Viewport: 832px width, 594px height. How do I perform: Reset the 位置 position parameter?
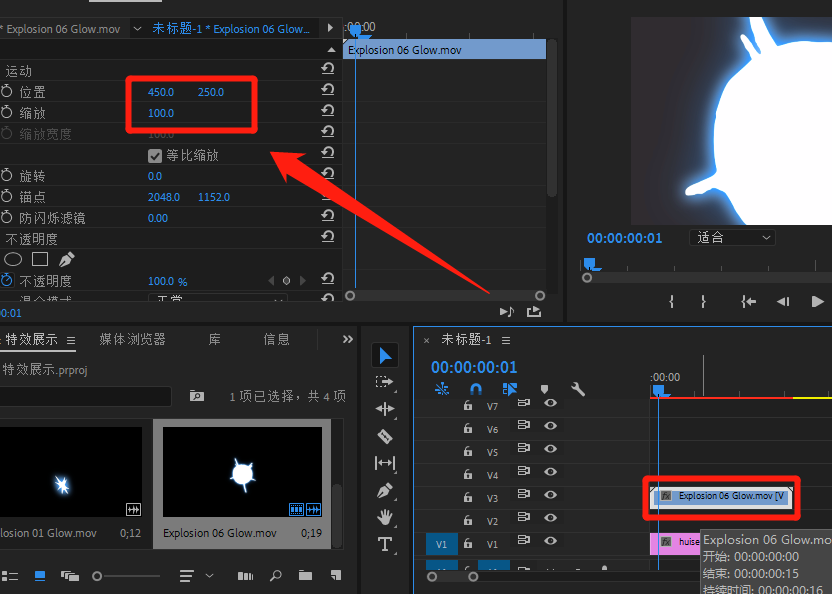pos(327,91)
